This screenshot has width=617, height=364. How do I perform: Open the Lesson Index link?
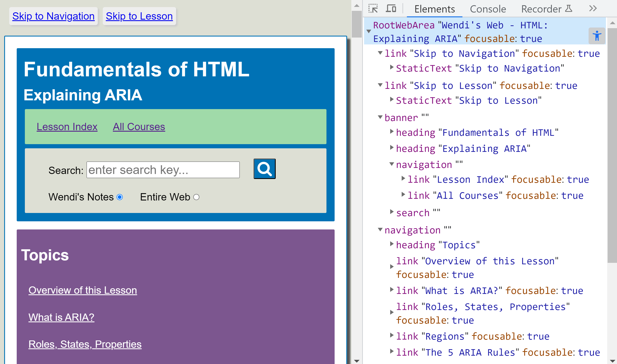click(x=67, y=127)
